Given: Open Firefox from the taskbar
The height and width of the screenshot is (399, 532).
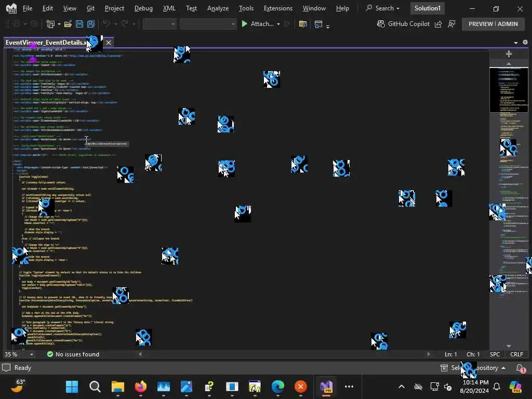Looking at the screenshot, I should tap(140, 387).
